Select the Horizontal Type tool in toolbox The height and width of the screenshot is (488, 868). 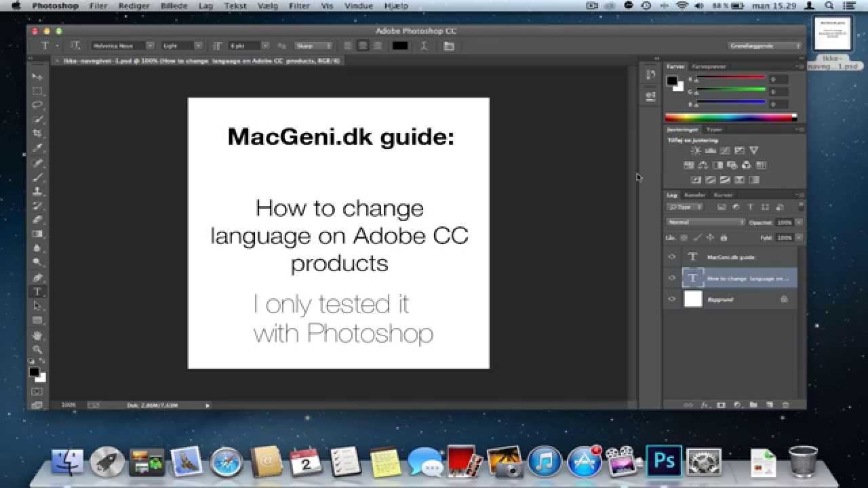tap(37, 291)
